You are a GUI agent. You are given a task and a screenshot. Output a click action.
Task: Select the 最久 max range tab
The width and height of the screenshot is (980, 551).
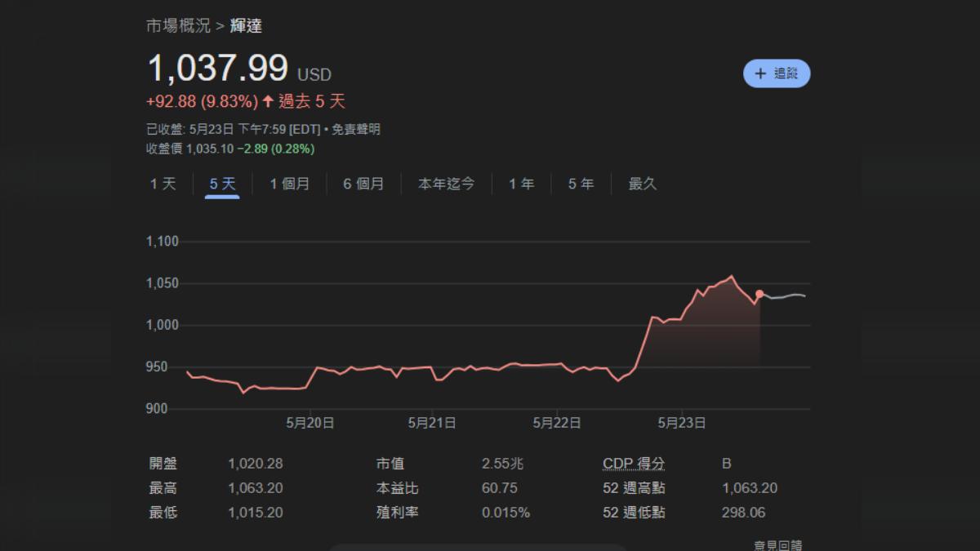(643, 184)
